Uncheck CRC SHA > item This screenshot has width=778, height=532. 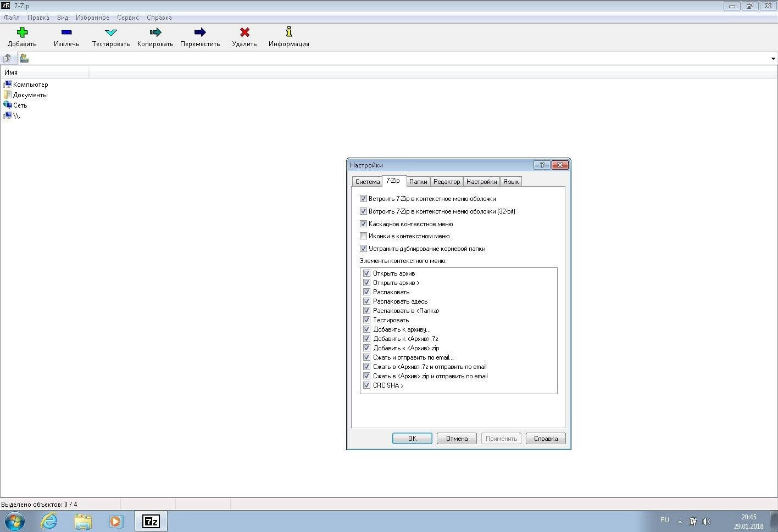click(x=366, y=385)
